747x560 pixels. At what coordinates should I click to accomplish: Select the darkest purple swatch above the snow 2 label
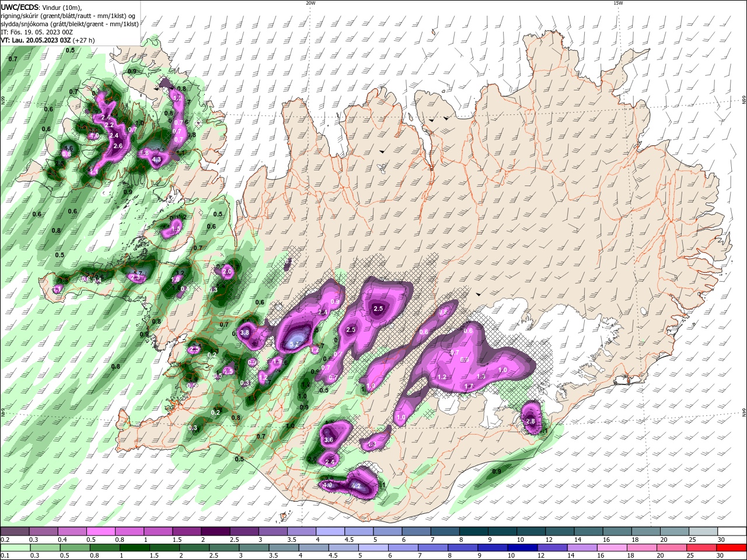coord(215,531)
